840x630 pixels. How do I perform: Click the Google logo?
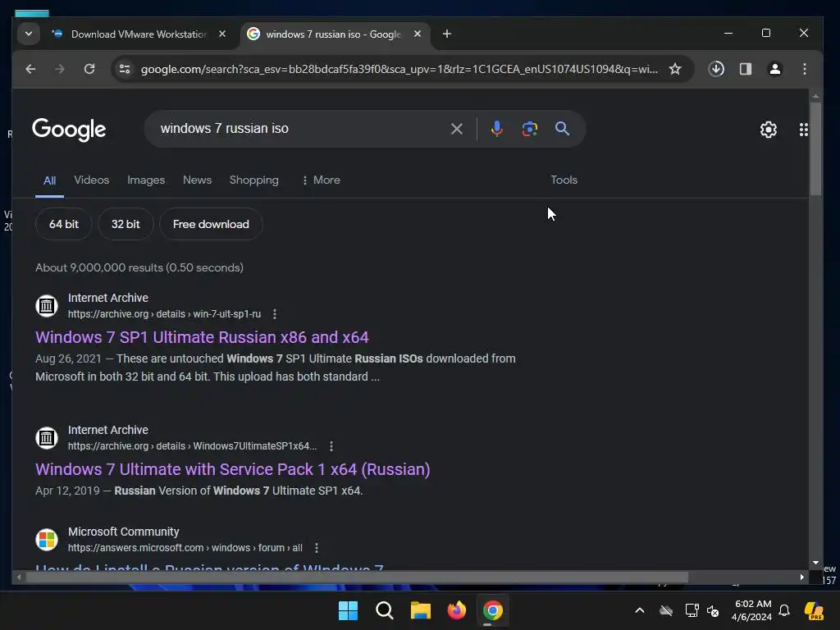(69, 130)
